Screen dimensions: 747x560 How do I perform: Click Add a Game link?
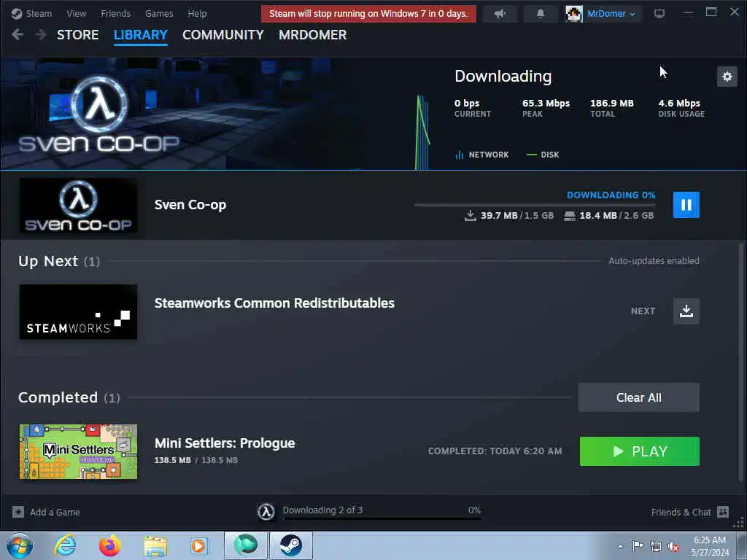point(55,513)
